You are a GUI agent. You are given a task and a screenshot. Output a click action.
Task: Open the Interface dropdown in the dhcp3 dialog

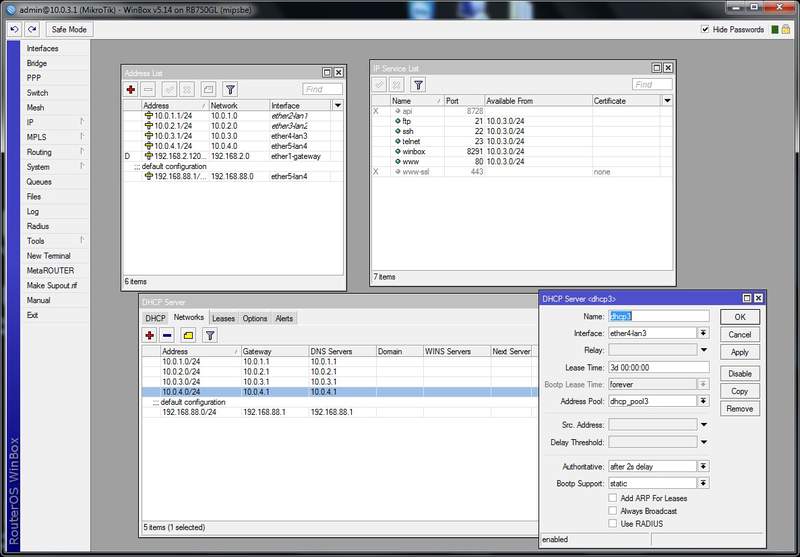click(704, 333)
